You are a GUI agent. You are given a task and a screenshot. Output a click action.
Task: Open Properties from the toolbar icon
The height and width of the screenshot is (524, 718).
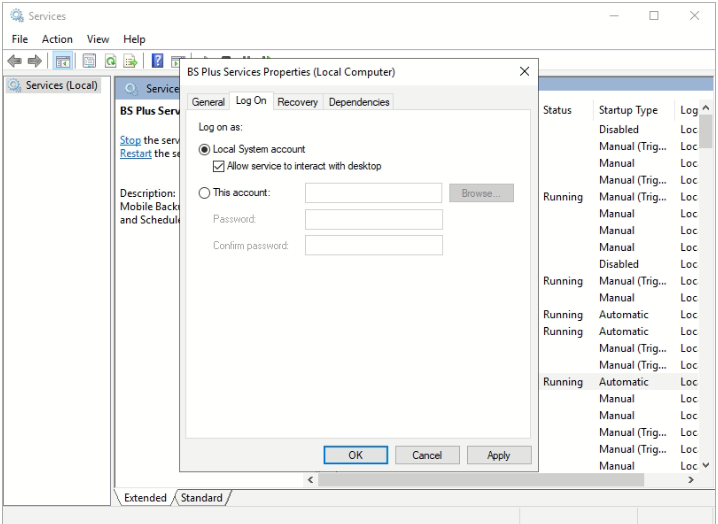pyautogui.click(x=87, y=62)
